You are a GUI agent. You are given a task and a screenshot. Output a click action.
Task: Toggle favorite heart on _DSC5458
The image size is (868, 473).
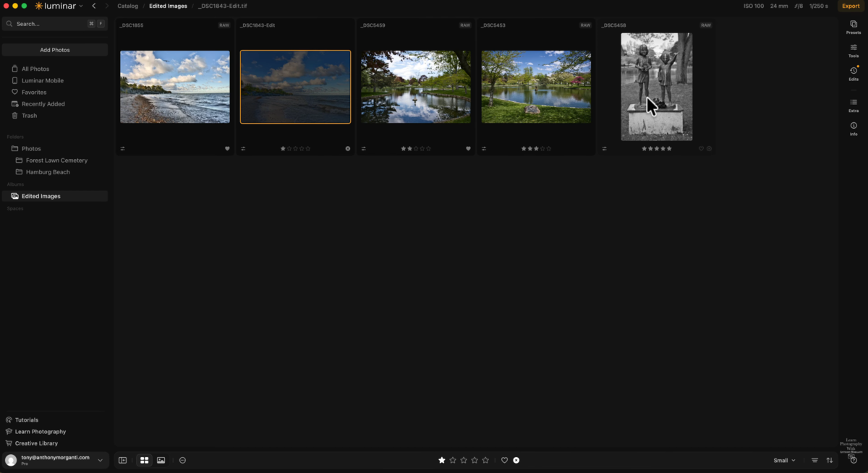(x=701, y=148)
